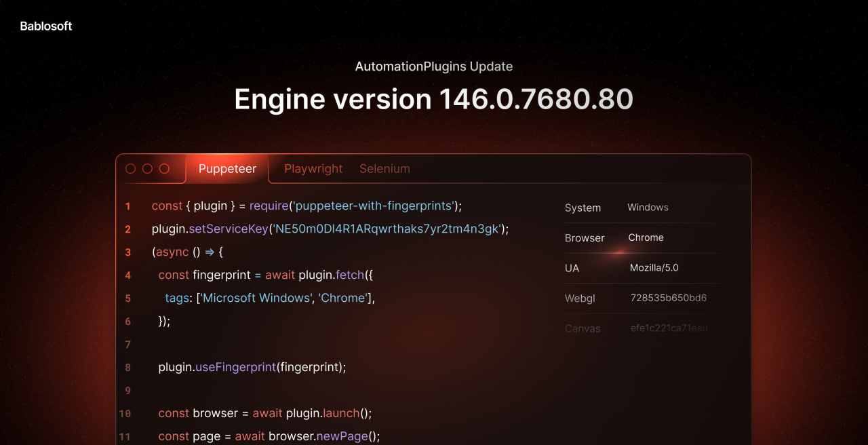Select the Selenium tab
This screenshot has width=868, height=445.
pyautogui.click(x=384, y=169)
